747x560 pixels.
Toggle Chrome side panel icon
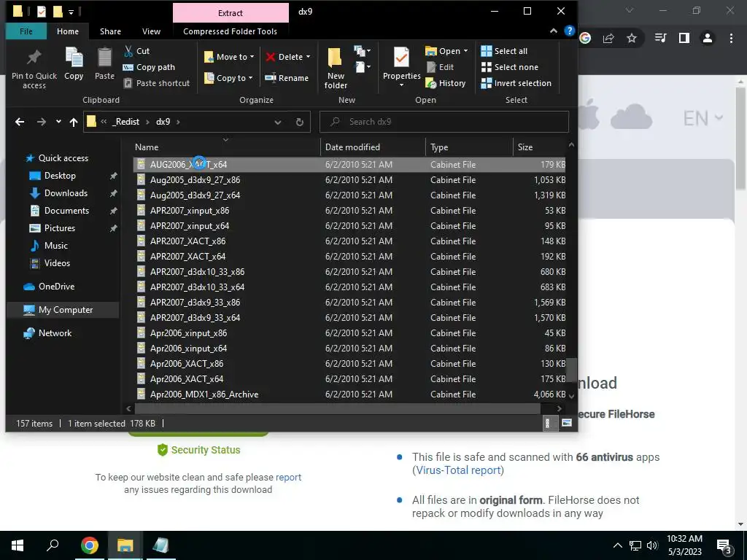(x=684, y=38)
